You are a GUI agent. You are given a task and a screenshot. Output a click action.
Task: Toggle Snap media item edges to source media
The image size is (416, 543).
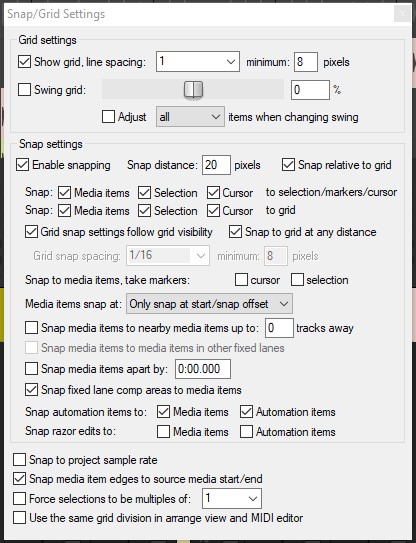coord(19,479)
